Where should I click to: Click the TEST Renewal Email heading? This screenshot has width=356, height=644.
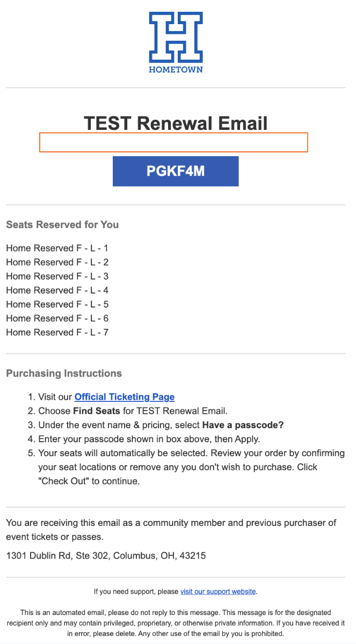[x=176, y=123]
